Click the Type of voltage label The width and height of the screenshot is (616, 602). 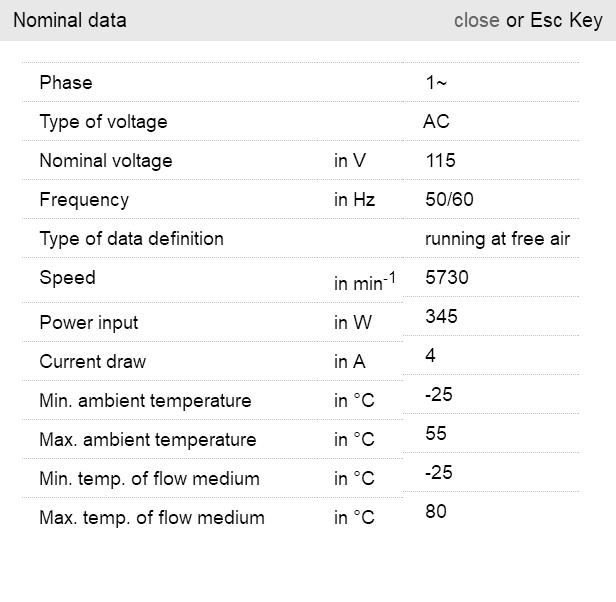tap(103, 122)
